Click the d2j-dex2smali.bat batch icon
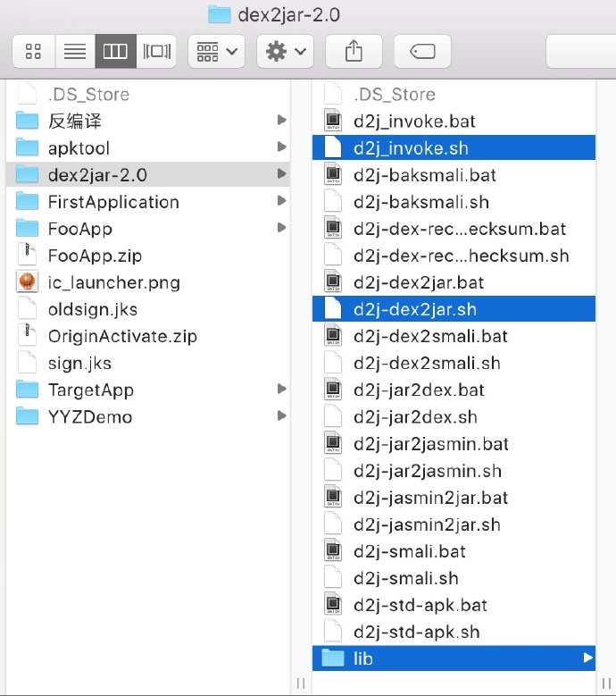Screen dimensions: 616x696 coord(333,336)
